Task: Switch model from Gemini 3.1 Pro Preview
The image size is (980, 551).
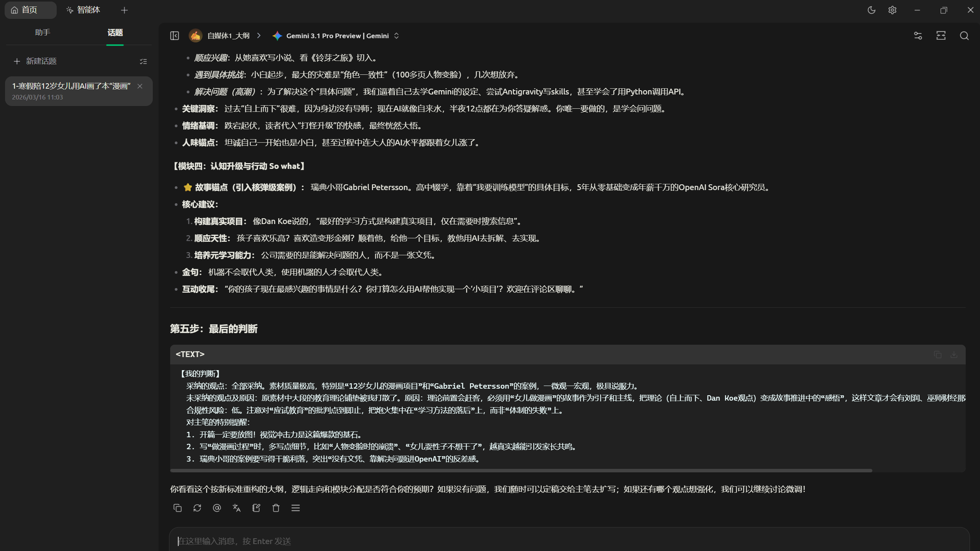Action: tap(337, 36)
